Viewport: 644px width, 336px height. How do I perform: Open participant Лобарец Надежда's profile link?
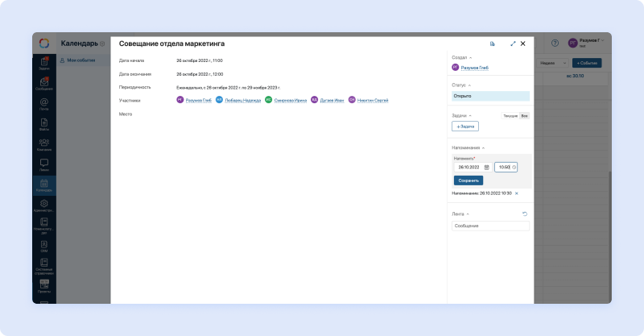tap(242, 101)
